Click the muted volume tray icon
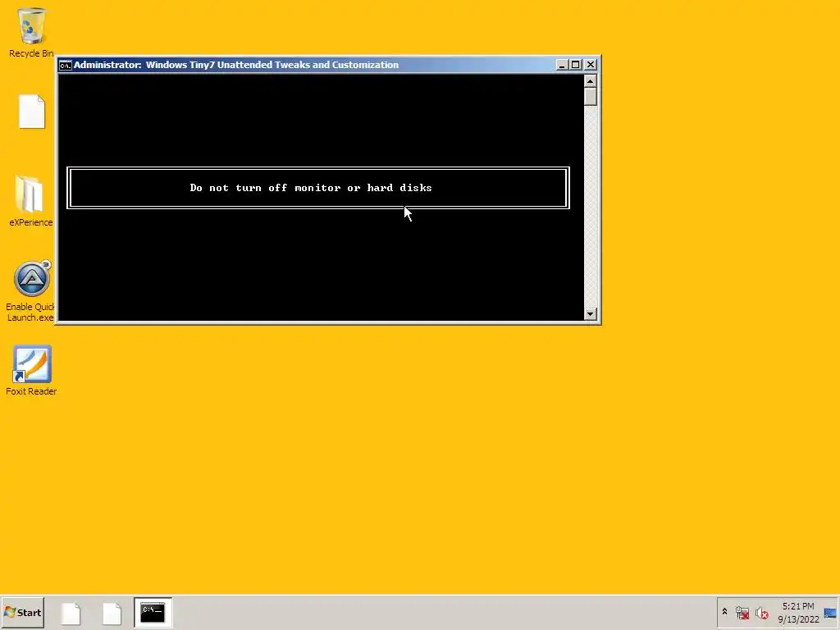 click(761, 613)
